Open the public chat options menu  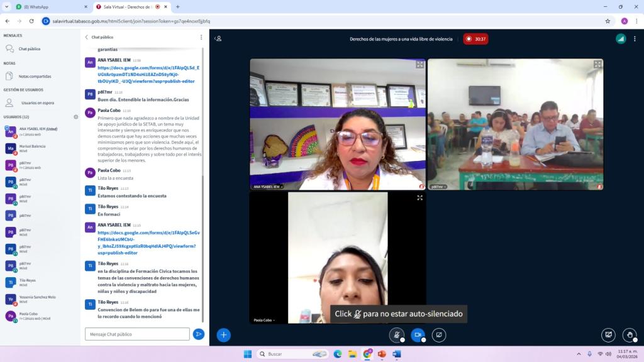[x=201, y=37]
